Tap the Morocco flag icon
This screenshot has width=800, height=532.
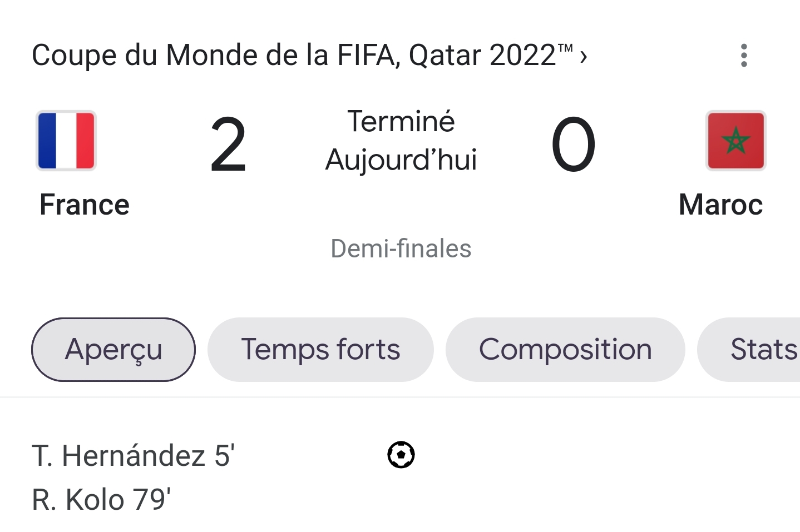pyautogui.click(x=736, y=141)
